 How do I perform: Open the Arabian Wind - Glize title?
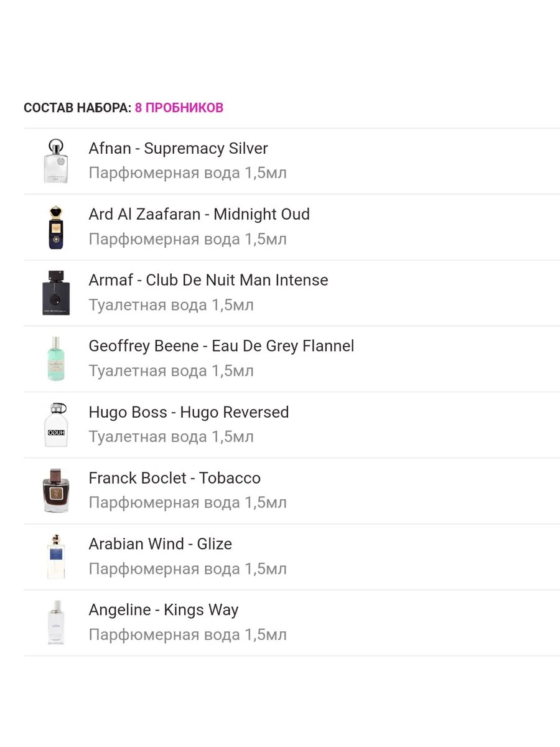pyautogui.click(x=161, y=544)
